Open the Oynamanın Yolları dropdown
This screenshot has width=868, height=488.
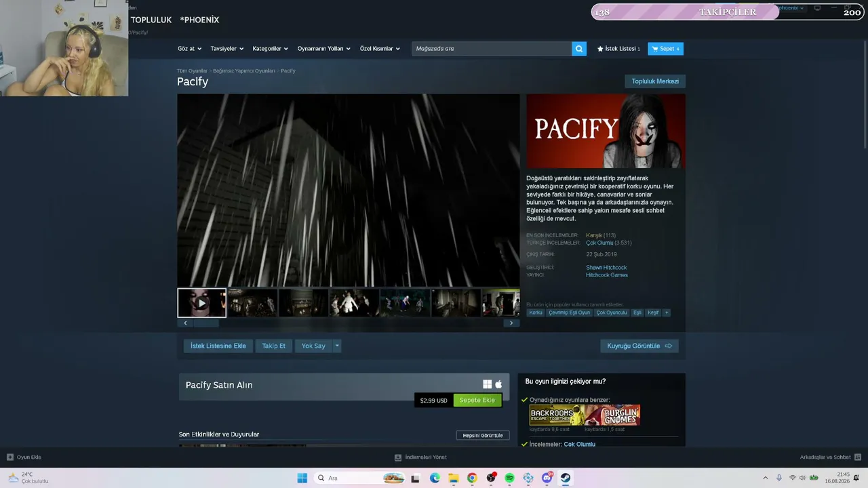click(324, 49)
